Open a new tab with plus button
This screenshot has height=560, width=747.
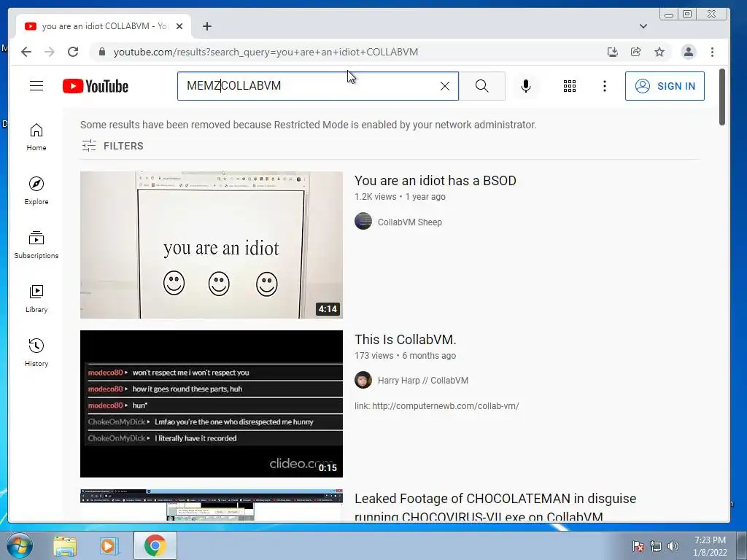point(206,26)
